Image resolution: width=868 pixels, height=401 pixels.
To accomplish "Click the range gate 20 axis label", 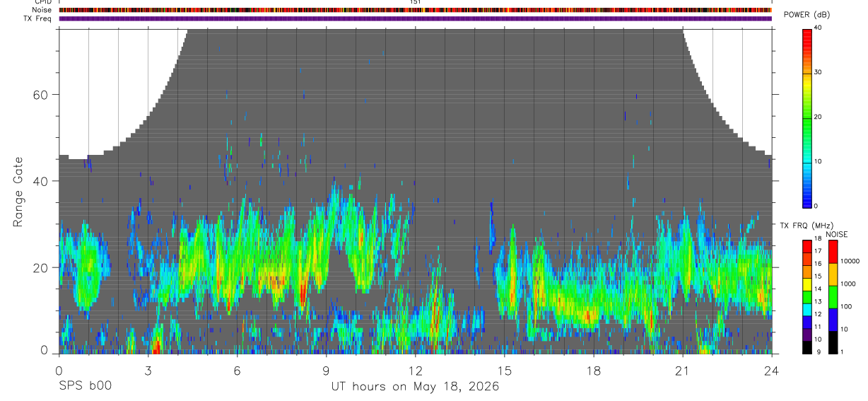I will [x=39, y=267].
